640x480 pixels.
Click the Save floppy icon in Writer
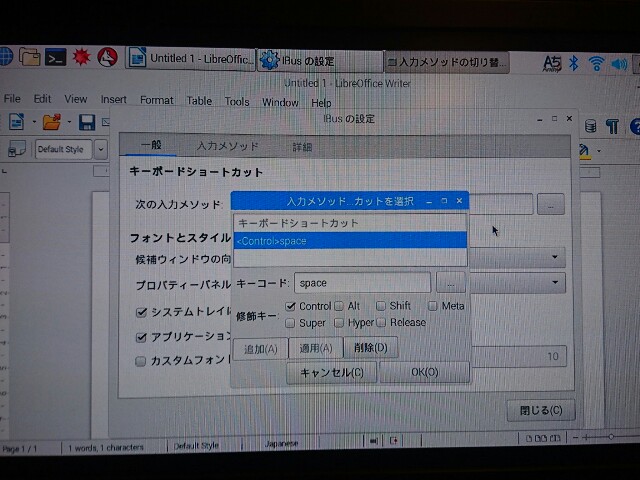[87, 122]
